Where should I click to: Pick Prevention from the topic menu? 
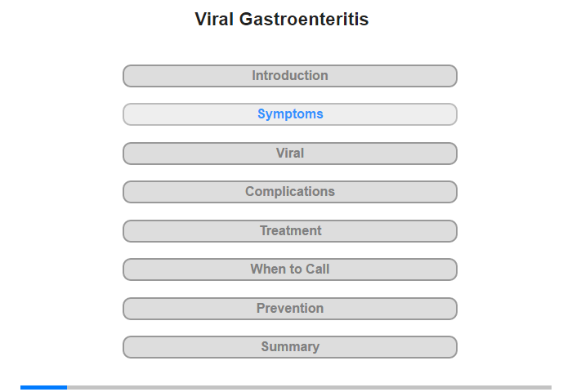point(289,309)
